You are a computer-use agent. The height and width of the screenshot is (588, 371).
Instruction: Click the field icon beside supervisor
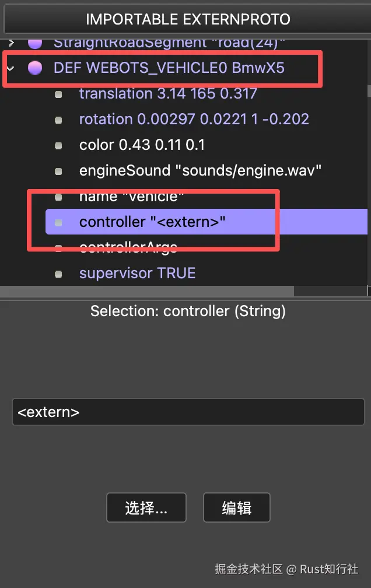click(58, 272)
